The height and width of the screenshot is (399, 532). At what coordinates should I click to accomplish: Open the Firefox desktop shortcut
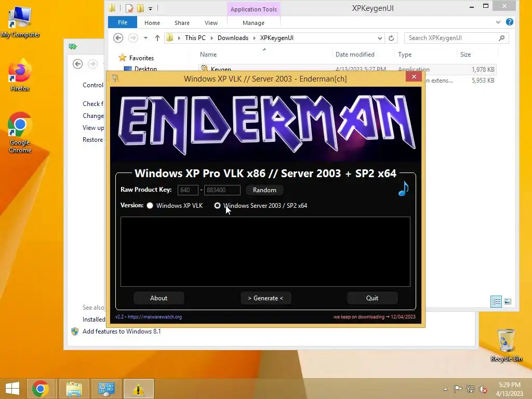point(20,75)
